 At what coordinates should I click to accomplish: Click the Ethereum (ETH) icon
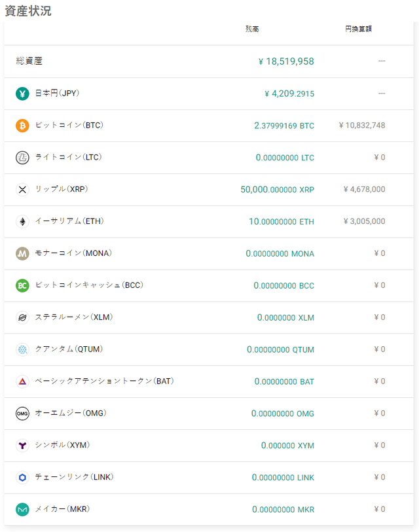[x=22, y=222]
